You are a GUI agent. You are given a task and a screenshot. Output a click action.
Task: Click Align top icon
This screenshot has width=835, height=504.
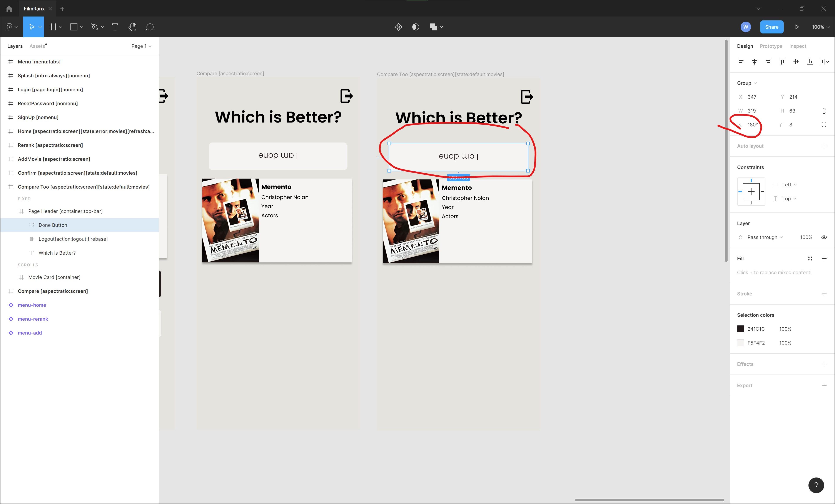pos(782,61)
